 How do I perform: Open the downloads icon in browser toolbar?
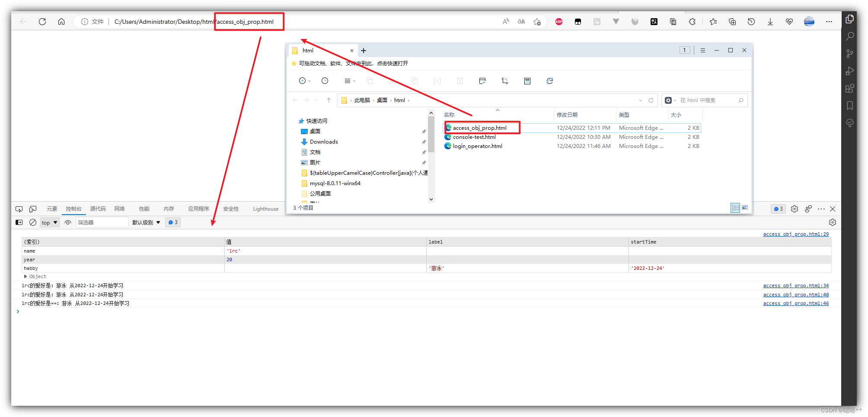pos(770,22)
